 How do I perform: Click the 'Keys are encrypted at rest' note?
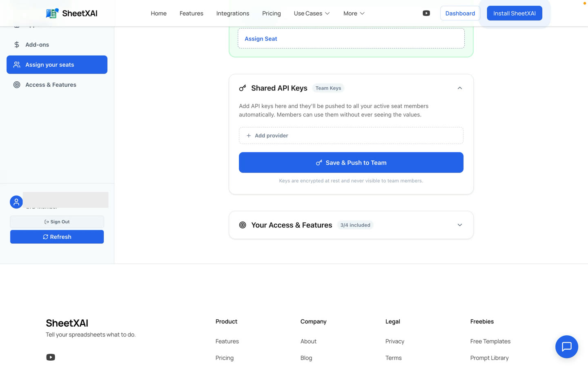point(351,181)
